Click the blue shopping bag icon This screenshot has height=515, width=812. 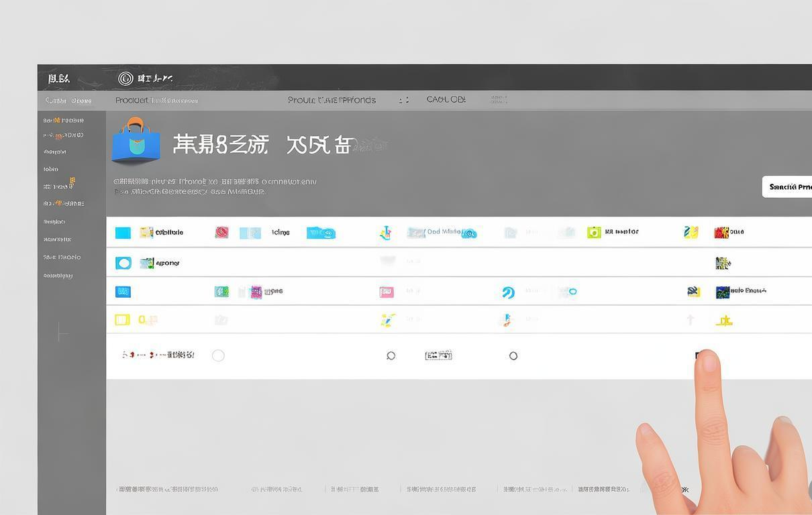pyautogui.click(x=136, y=140)
